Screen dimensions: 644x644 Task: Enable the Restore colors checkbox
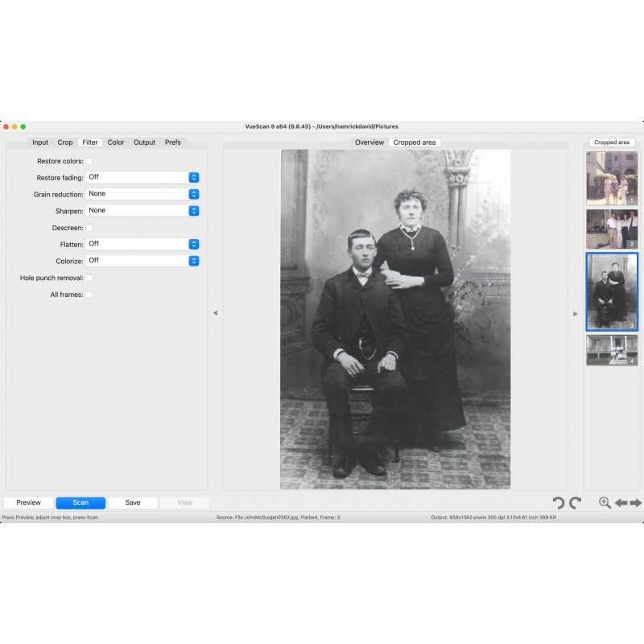pyautogui.click(x=89, y=161)
